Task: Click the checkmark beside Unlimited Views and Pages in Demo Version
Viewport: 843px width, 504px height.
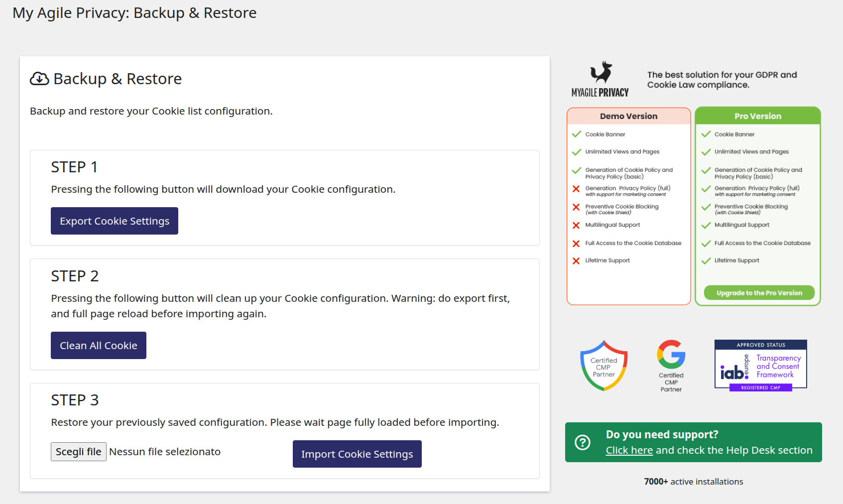Action: (x=576, y=151)
